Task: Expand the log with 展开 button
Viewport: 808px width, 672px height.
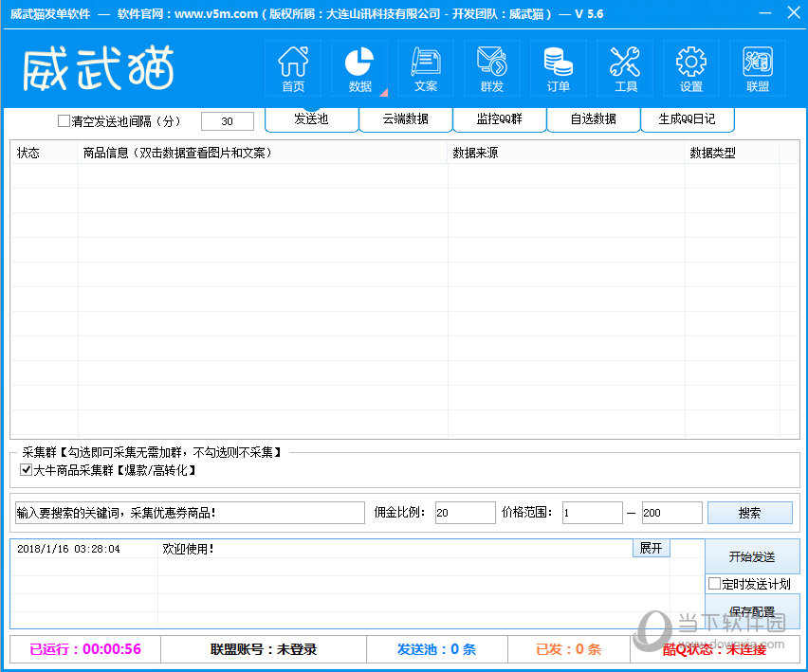Action: 651,549
